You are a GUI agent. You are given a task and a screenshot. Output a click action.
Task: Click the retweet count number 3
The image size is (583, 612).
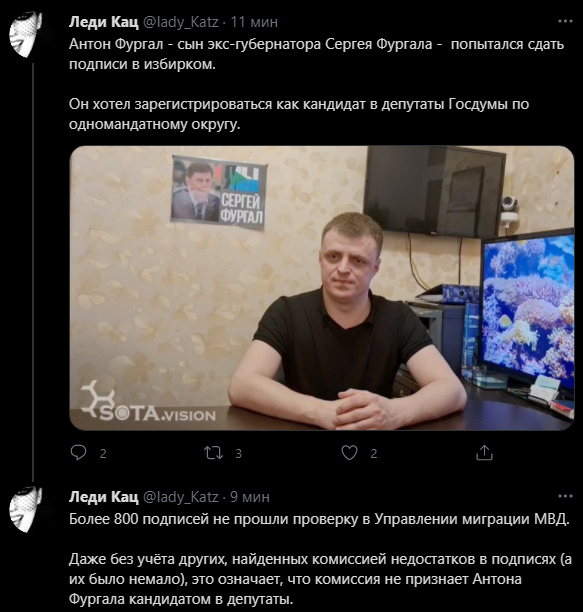tap(238, 454)
